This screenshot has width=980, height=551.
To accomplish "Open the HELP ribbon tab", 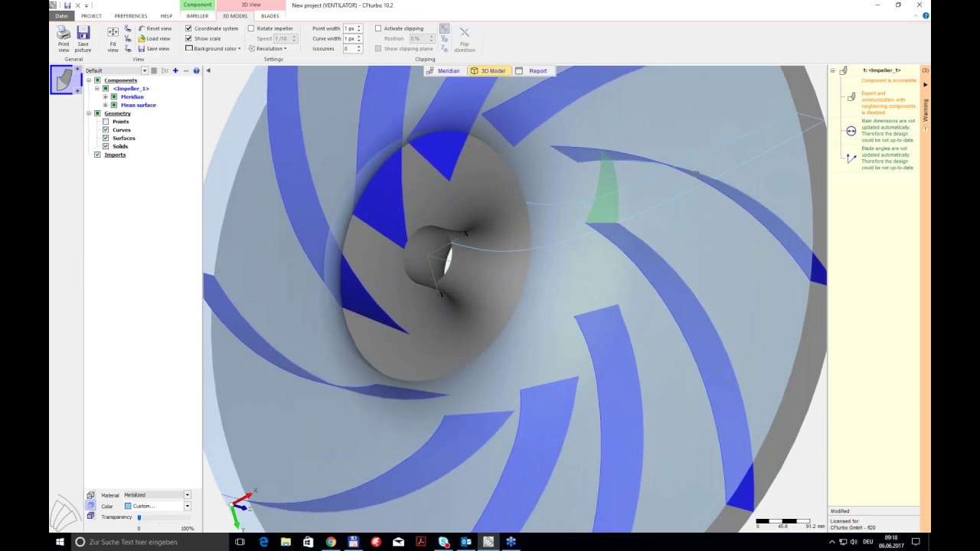I will coord(166,16).
